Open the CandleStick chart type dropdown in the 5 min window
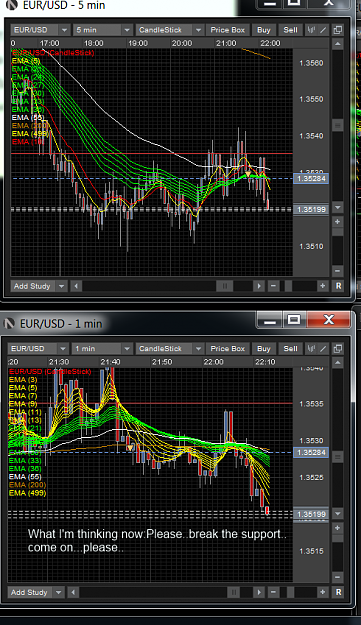361x625 pixels. click(x=170, y=30)
